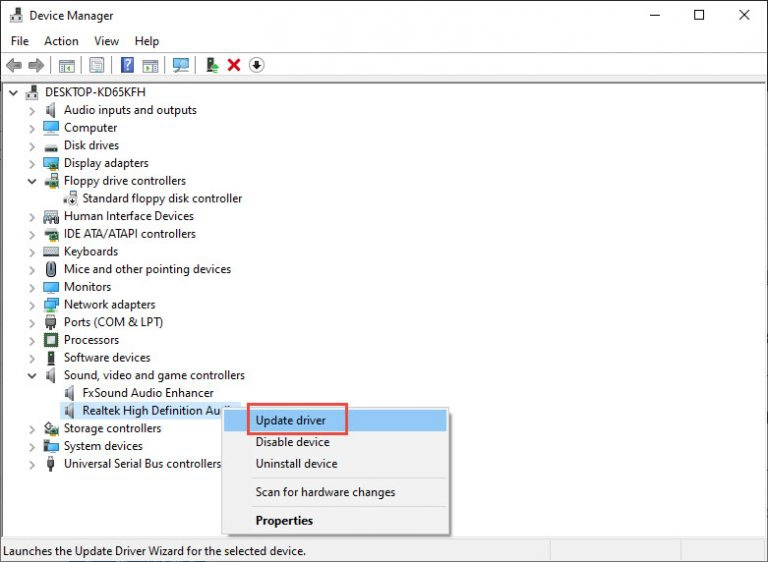
Task: Open the View menu
Action: point(106,41)
